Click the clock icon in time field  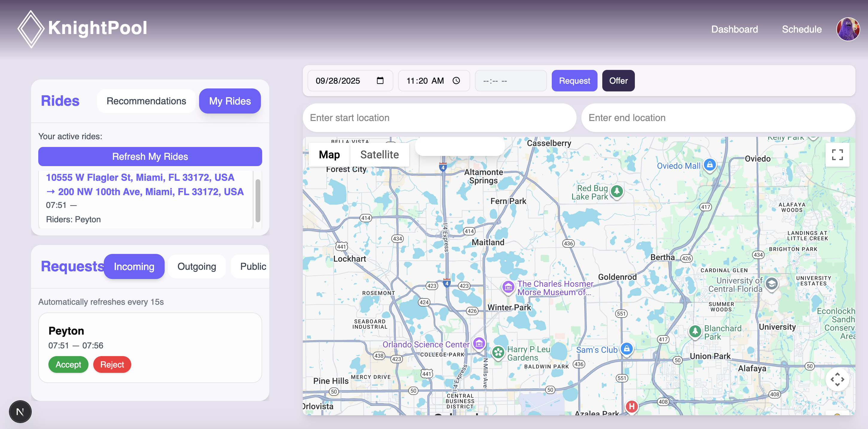[x=456, y=81]
